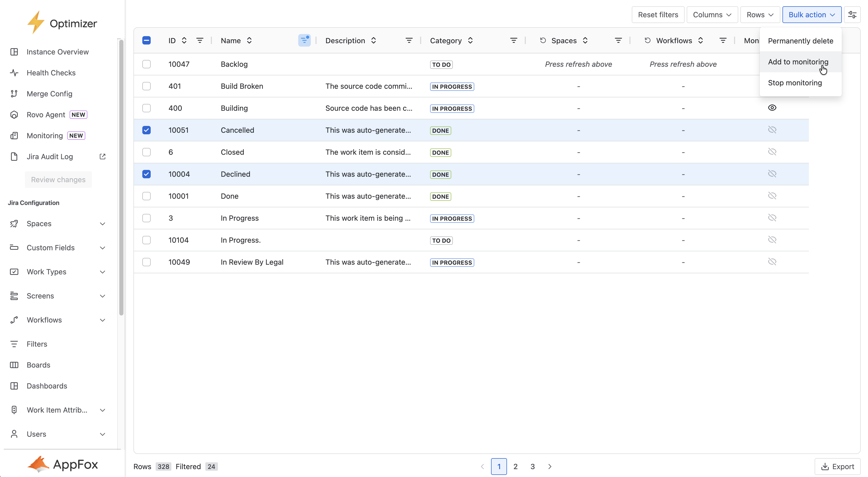Click the Optimizer lightning logo

(x=36, y=23)
